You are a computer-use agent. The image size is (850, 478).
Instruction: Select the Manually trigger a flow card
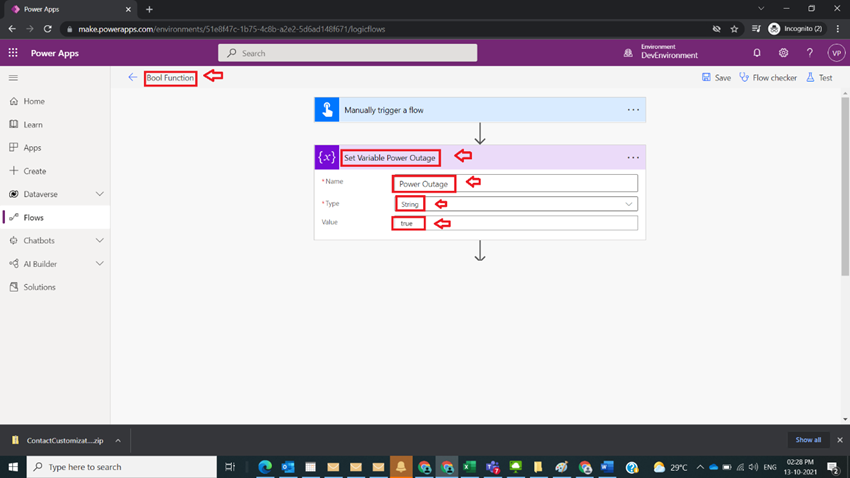tap(480, 109)
